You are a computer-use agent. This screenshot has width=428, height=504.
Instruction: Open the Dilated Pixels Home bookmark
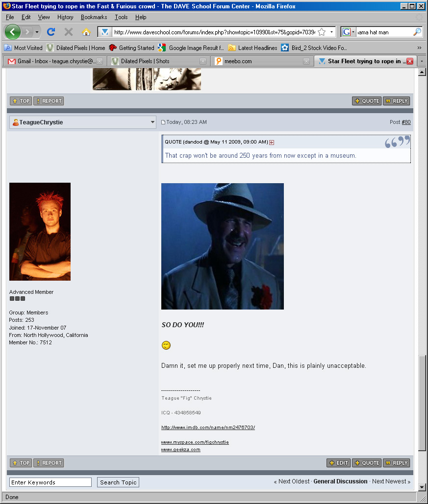[76, 48]
